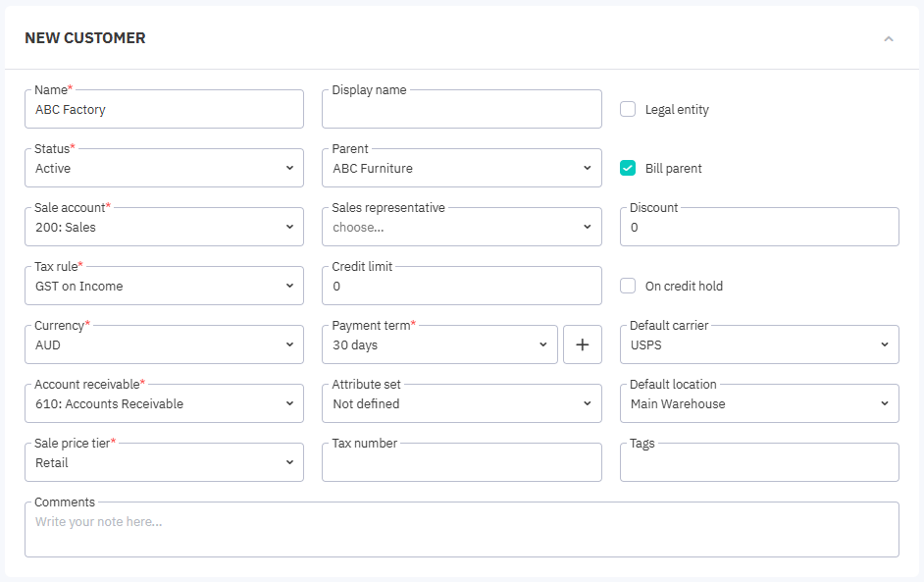924x582 pixels.
Task: Click into the Comments text area
Action: click(461, 531)
